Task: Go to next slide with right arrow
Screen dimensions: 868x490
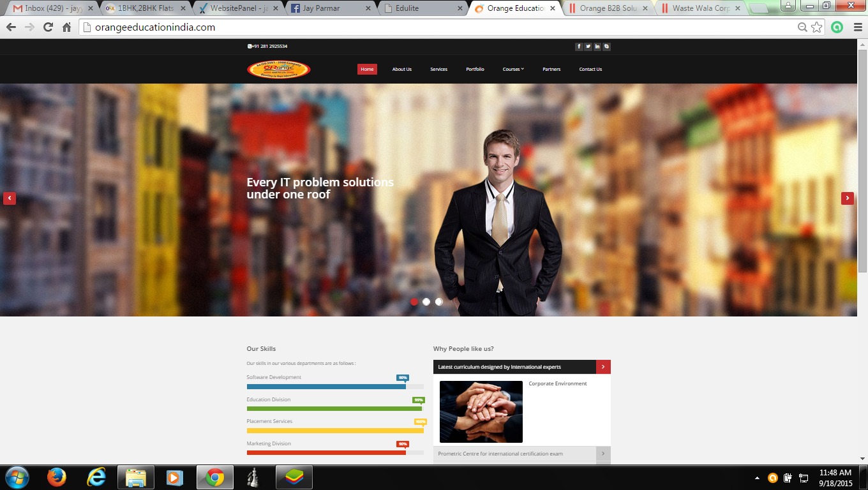Action: tap(848, 198)
